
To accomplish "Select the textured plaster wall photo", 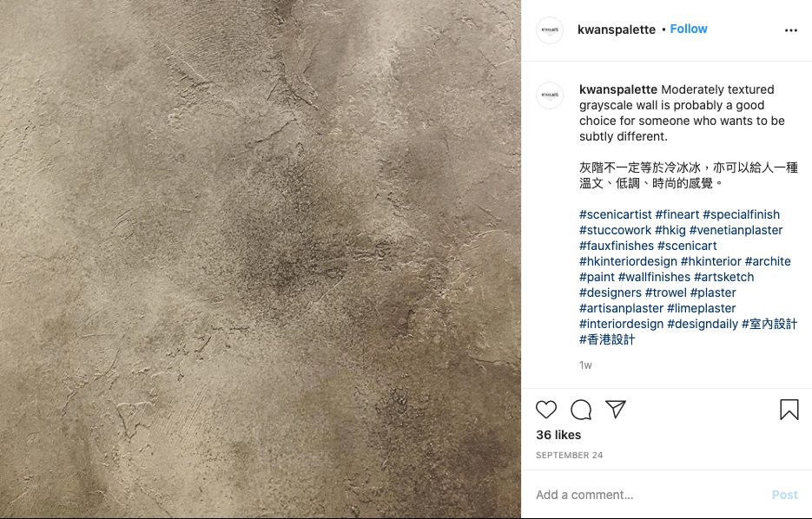I will coord(261,259).
